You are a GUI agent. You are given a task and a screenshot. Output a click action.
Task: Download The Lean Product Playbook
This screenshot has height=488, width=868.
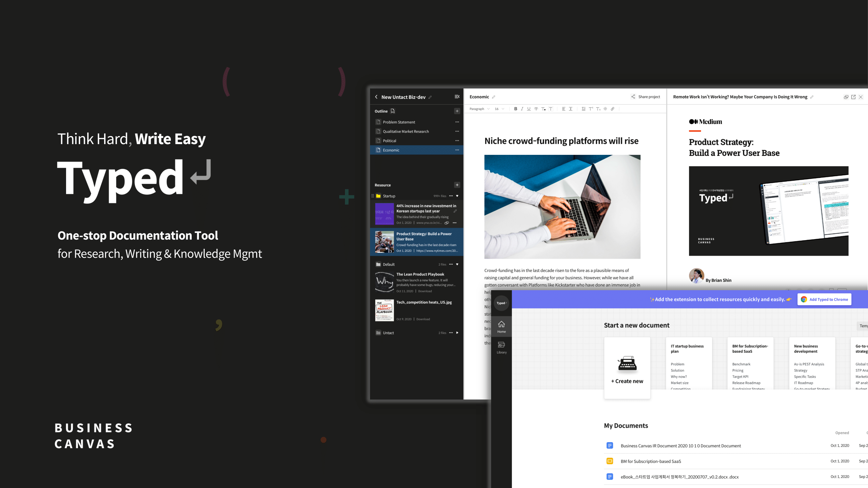tap(425, 291)
